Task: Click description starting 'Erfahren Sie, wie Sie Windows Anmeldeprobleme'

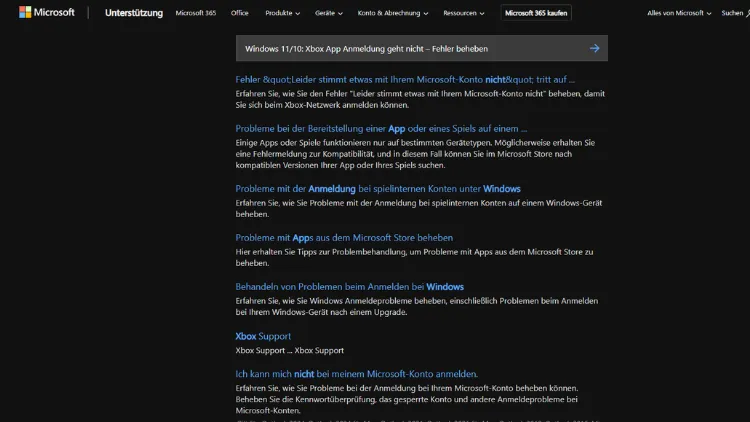Action: tap(417, 306)
